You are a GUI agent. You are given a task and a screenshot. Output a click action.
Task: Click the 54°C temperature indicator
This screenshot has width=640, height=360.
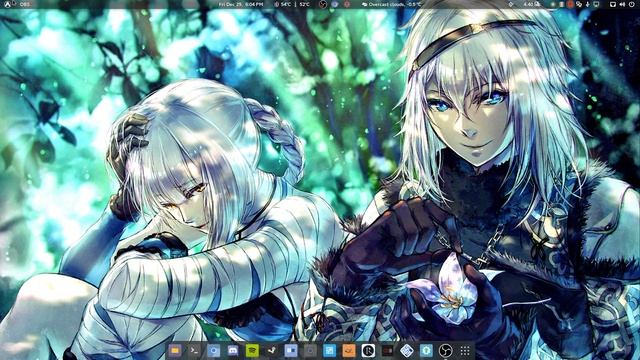[x=283, y=4]
